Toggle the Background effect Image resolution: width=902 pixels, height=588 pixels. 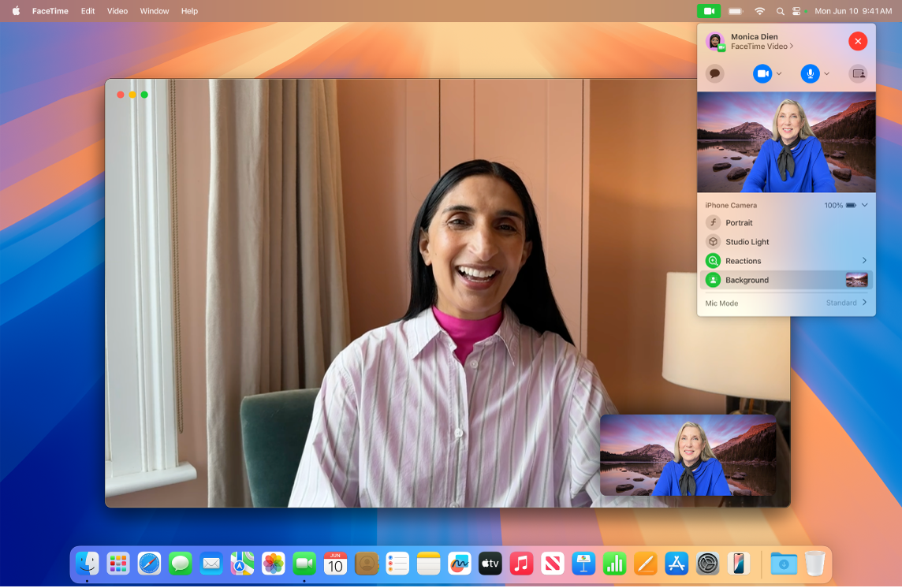pos(747,280)
